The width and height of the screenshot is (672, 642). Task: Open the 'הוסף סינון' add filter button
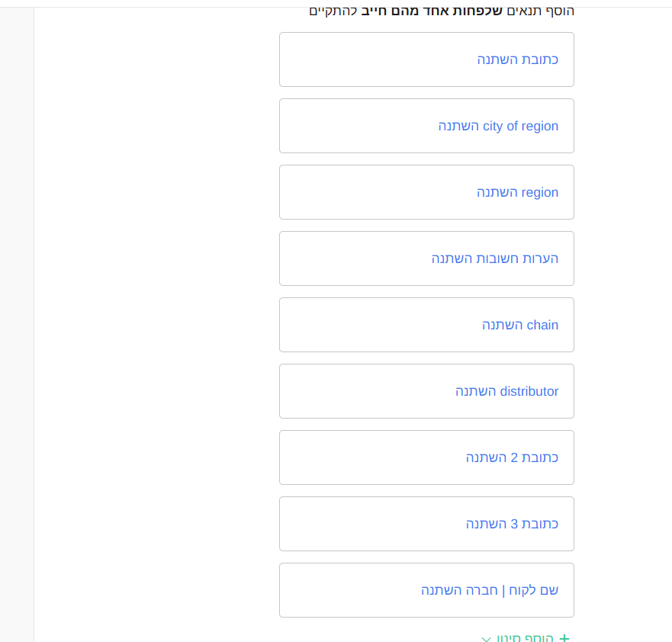[x=525, y=637]
